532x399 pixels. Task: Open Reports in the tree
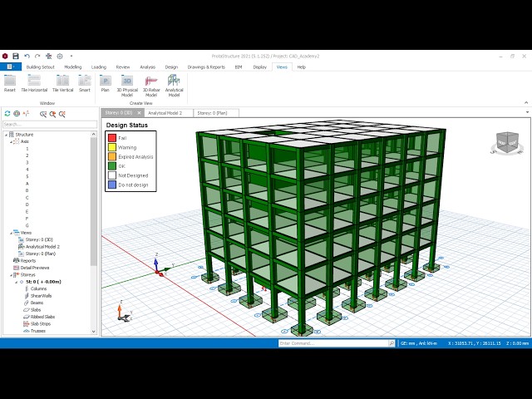coord(27,260)
